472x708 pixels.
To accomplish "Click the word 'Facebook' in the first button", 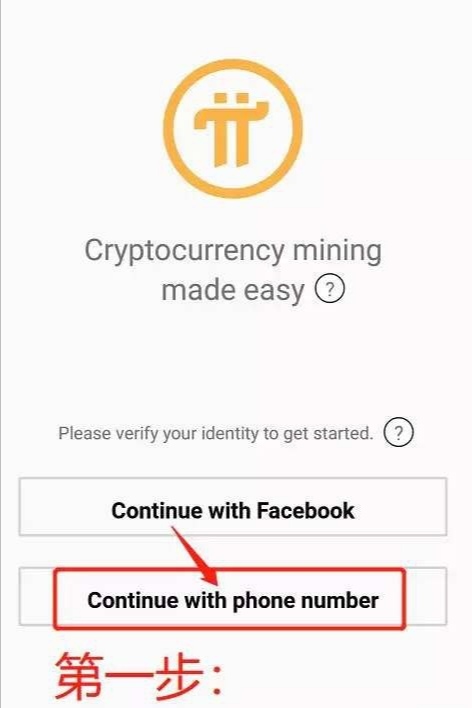I will tap(305, 511).
